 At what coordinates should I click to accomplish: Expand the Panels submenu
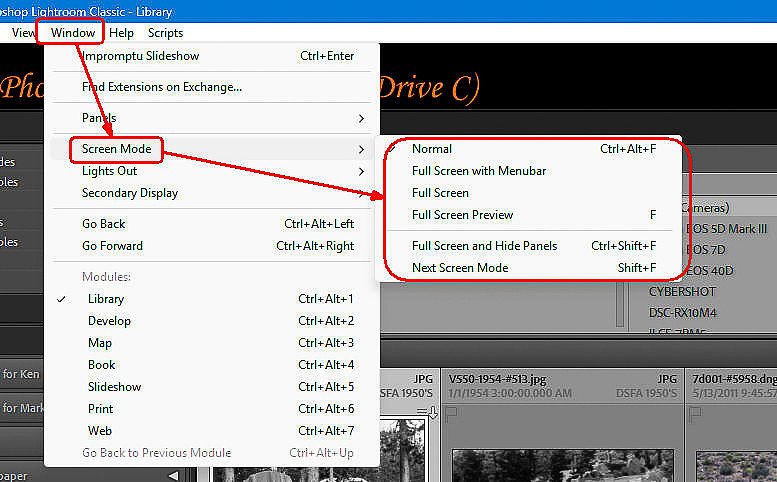[x=212, y=118]
